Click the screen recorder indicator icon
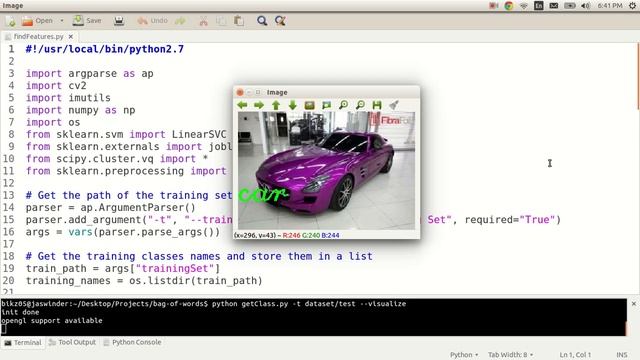This screenshot has height=360, width=640. 493,6
